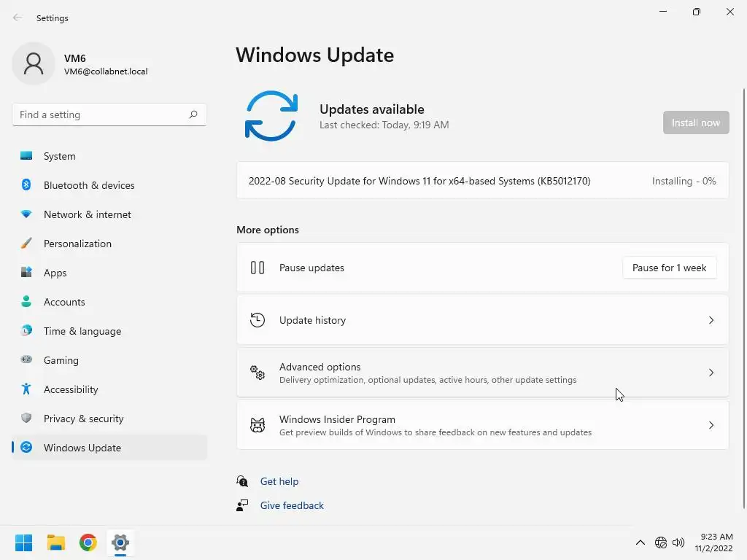Click 'Windows Insider Program' title text

click(337, 419)
